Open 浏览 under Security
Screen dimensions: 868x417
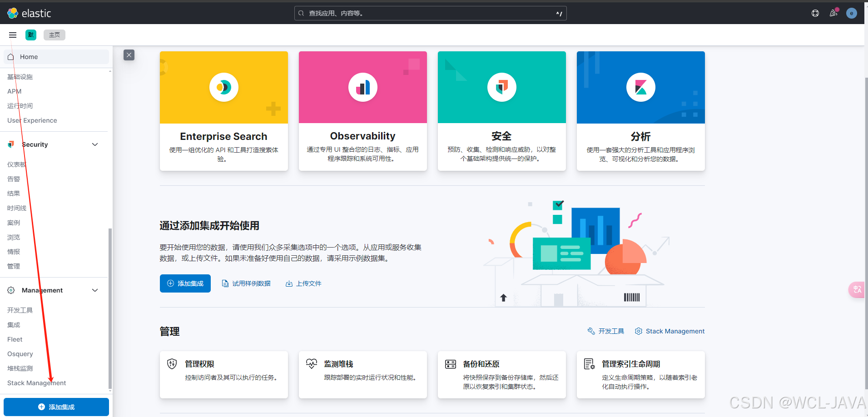click(x=14, y=237)
